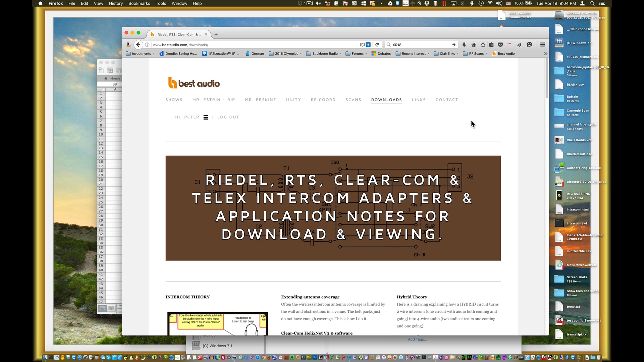644x362 pixels.
Task: Open the LINKS nav page
Action: pos(419,100)
